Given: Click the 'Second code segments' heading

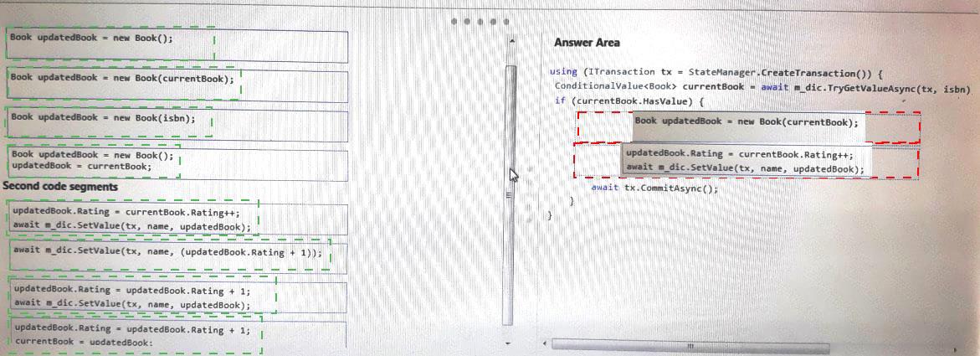Looking at the screenshot, I should 60,187.
